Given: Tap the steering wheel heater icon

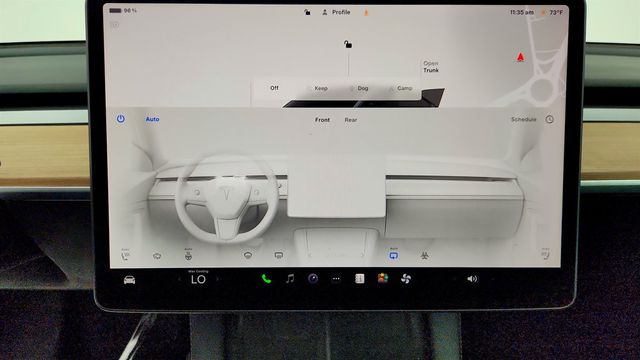Looking at the screenshot, I should pos(188,256).
